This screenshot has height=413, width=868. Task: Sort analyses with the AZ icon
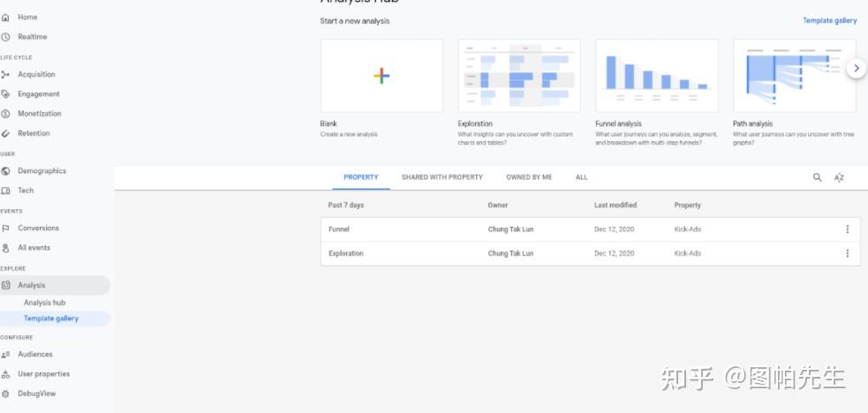click(839, 177)
